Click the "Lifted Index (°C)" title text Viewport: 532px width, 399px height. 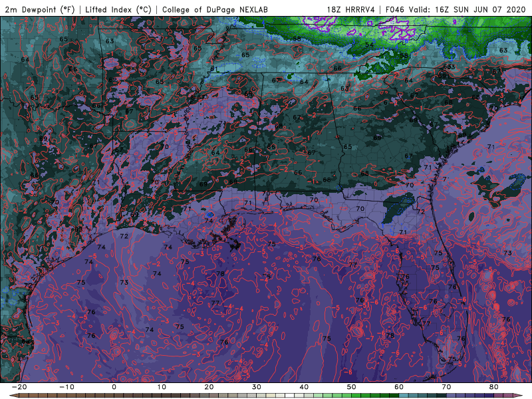118,9
